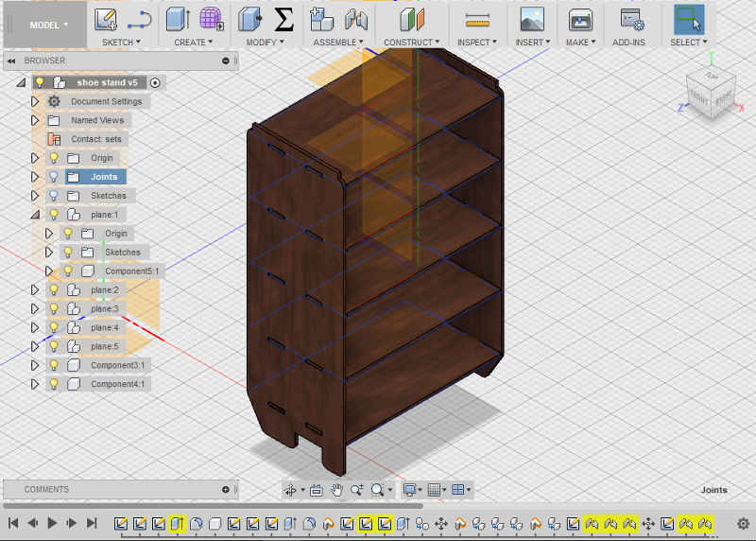This screenshot has height=541, width=756.
Task: Expand the Component5:1 node
Action: pos(49,270)
